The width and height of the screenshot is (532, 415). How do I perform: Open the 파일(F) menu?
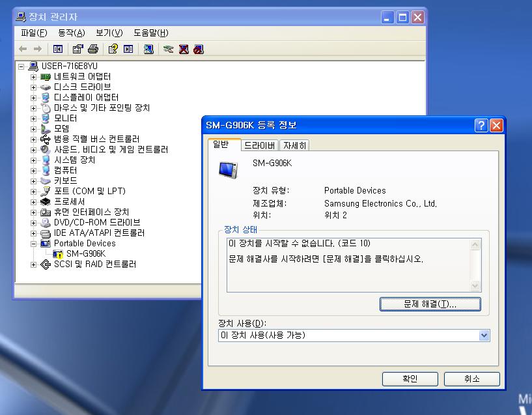(x=34, y=33)
